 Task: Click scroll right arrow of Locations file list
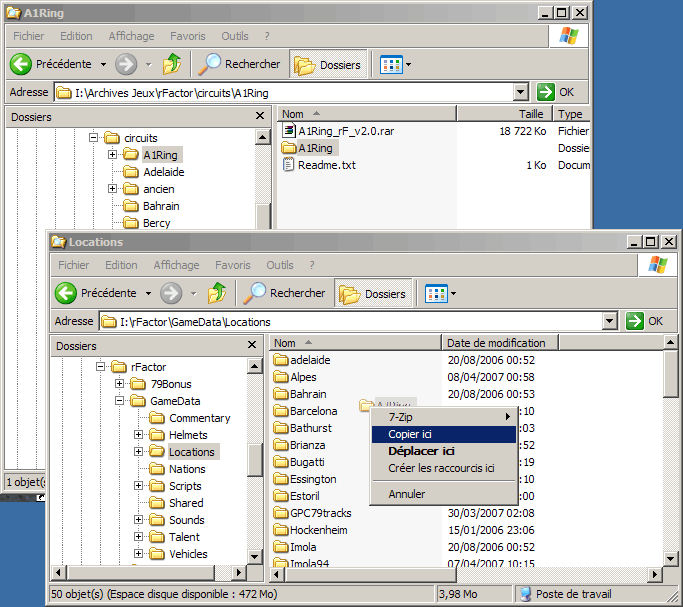[x=654, y=574]
